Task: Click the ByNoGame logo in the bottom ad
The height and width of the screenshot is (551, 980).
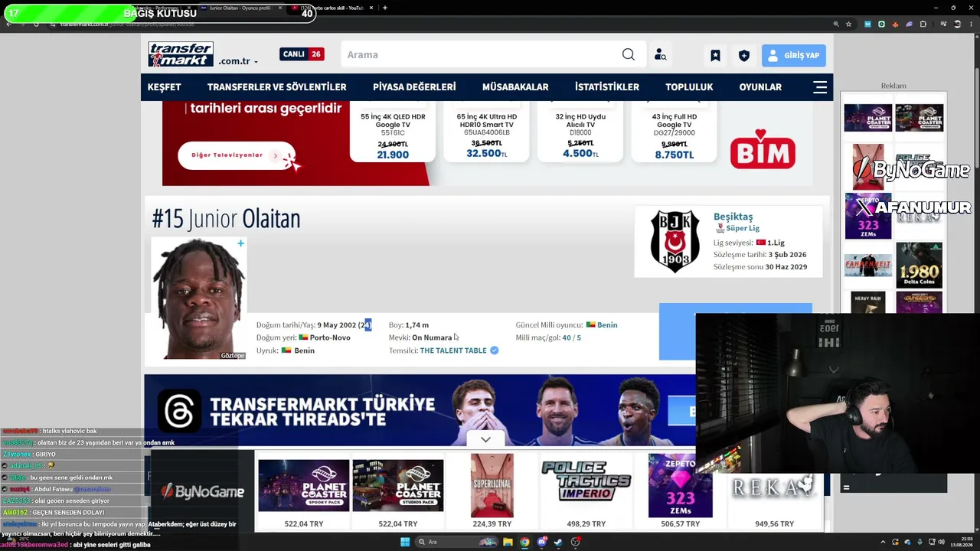Action: [202, 491]
